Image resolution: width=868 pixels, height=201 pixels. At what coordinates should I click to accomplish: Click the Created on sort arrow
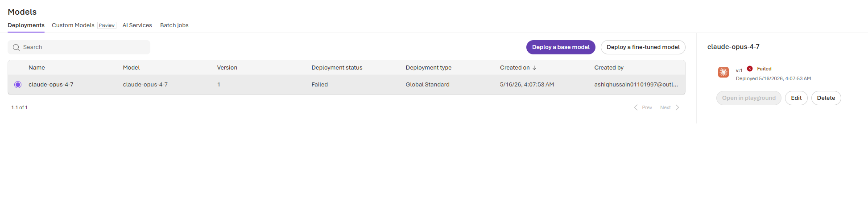point(534,68)
